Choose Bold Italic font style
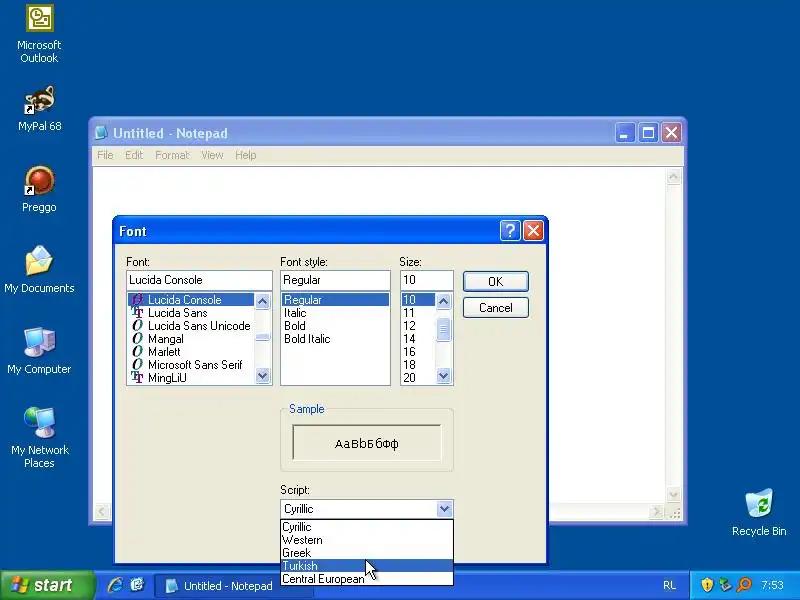Screen dimensions: 800x600 (335, 339)
